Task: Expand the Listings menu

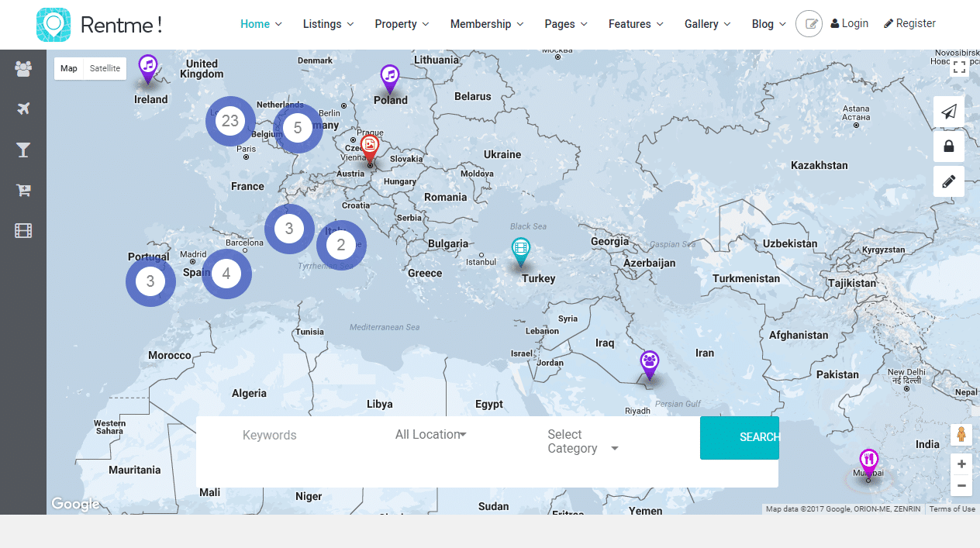Action: point(328,24)
